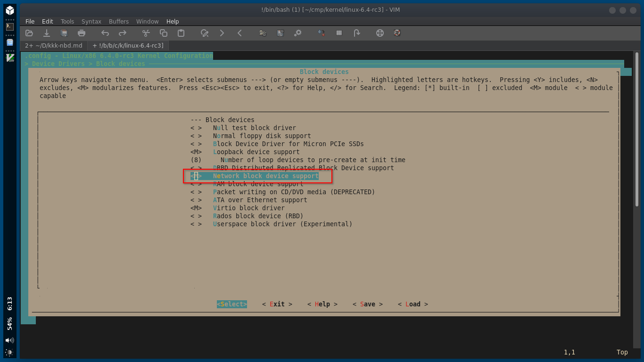Click the Save session toolbar icon
Viewport: 644px width, 362px height.
[x=281, y=33]
